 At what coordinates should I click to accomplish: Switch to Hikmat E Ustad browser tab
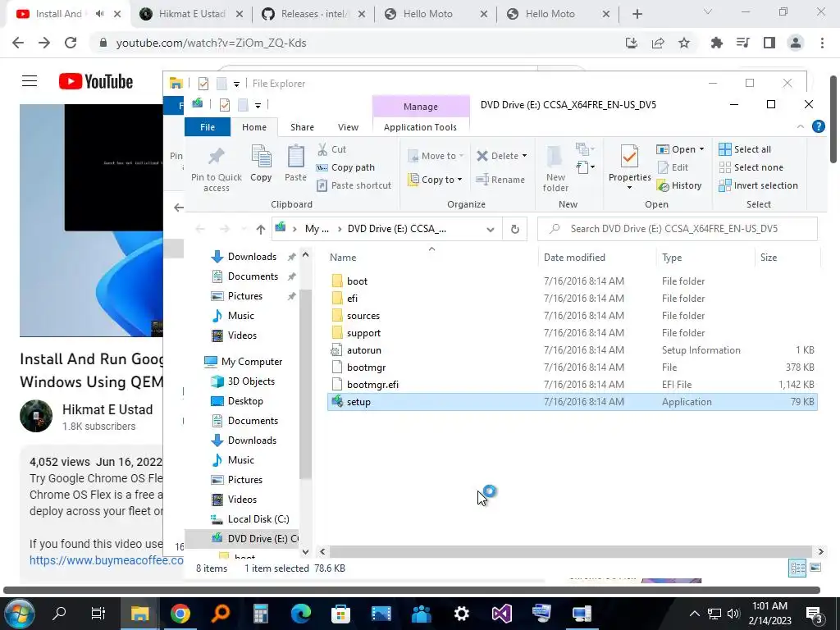pos(191,14)
